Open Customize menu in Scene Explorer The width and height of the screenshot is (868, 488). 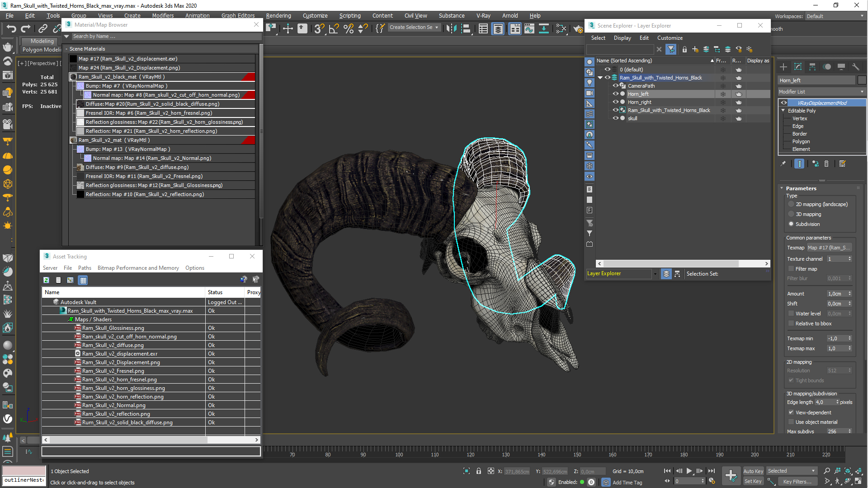(670, 38)
